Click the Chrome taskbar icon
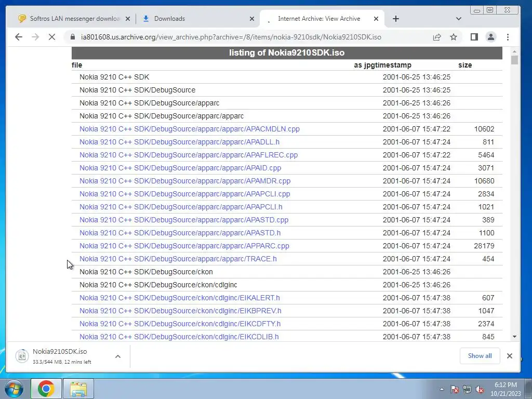Screen dimensions: 532x399 tap(46, 389)
